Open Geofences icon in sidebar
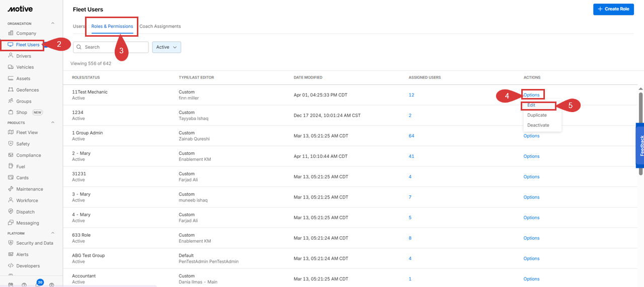The width and height of the screenshot is (644, 287). click(11, 90)
